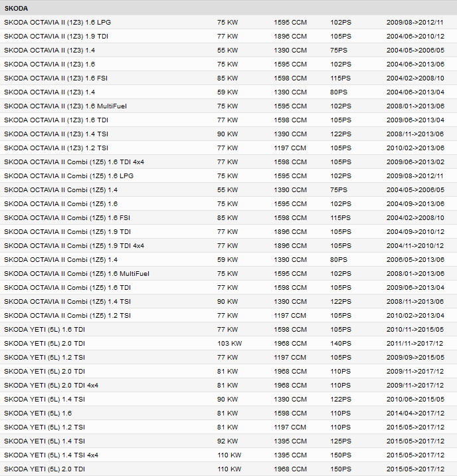This screenshot has height=476, width=457.
Task: Click 102PS in the (1Z3) 1.6 LPG row
Action: coord(341,23)
